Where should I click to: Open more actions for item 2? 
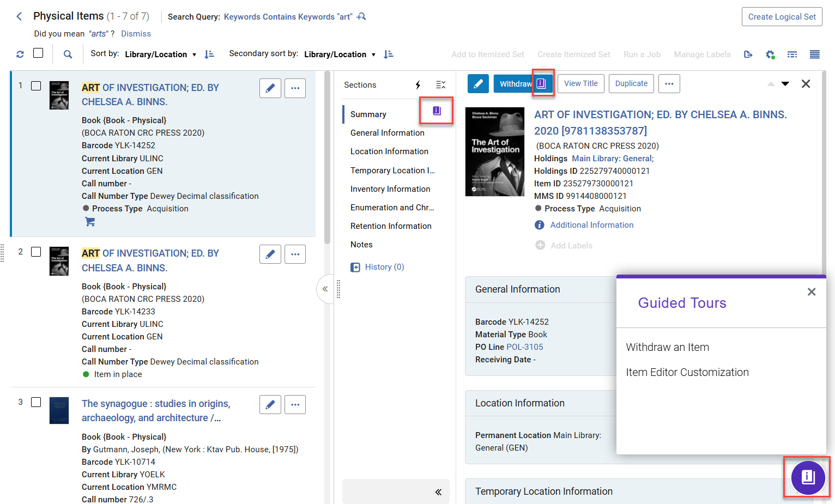click(x=295, y=254)
